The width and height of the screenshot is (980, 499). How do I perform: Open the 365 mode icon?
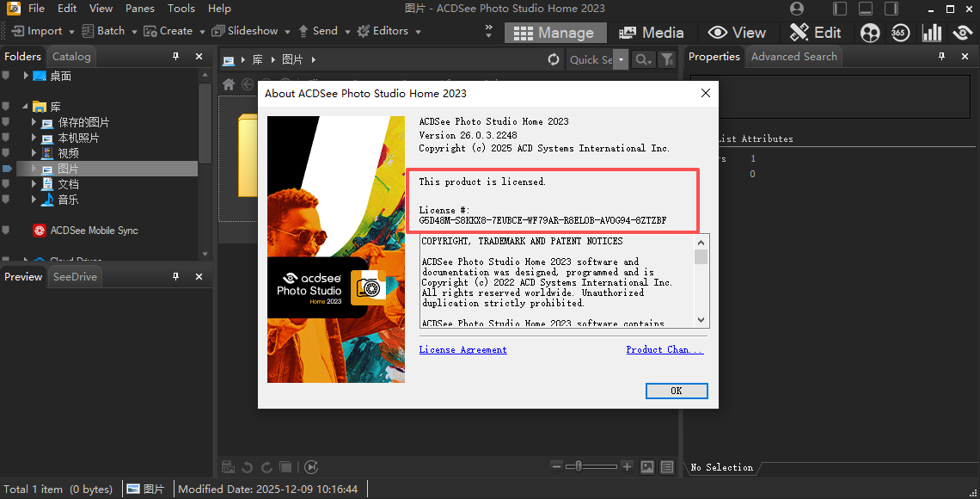(x=900, y=33)
